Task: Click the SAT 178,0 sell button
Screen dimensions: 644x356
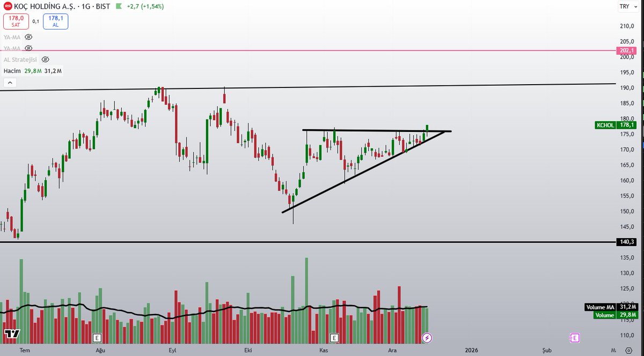Action: click(15, 21)
